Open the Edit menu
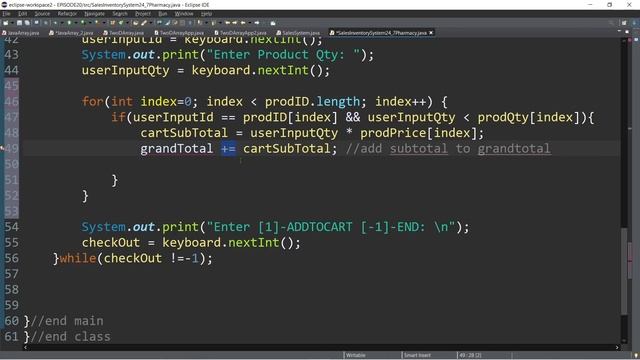This screenshot has width=640, height=360. [x=23, y=13]
